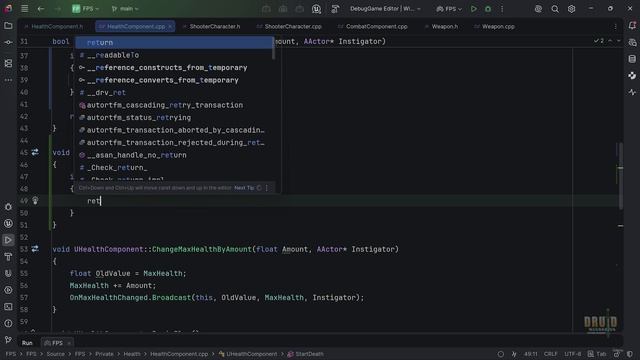The width and height of the screenshot is (640, 360).
Task: Click the Unreal Engine toolbar icon
Action: (x=316, y=9)
